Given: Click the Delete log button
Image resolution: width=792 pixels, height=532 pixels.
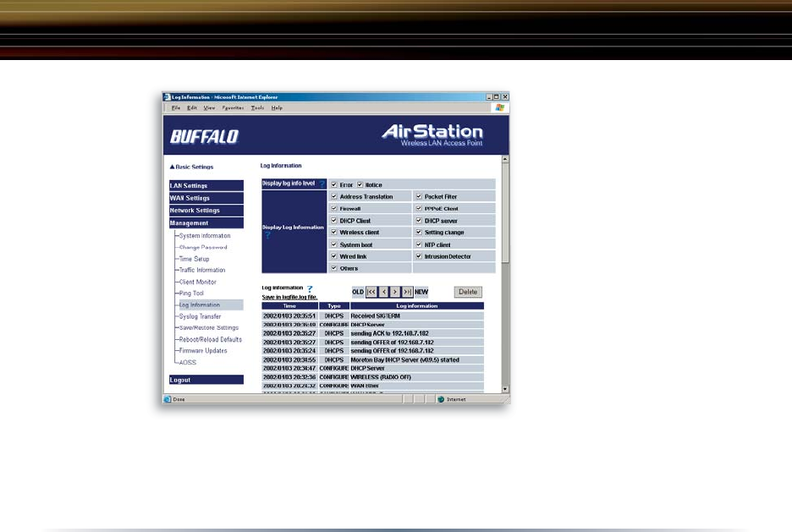Looking at the screenshot, I should 468,292.
